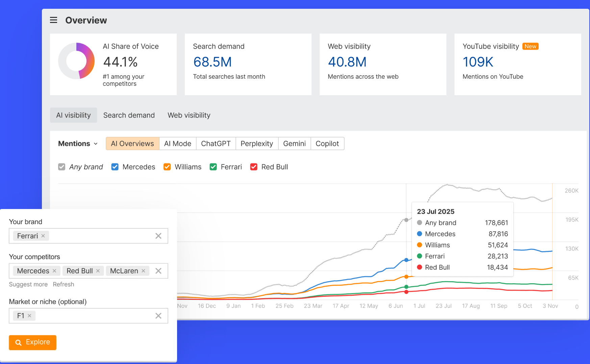This screenshot has height=364, width=590.
Task: Remove the McLaren competitor tag
Action: click(143, 270)
